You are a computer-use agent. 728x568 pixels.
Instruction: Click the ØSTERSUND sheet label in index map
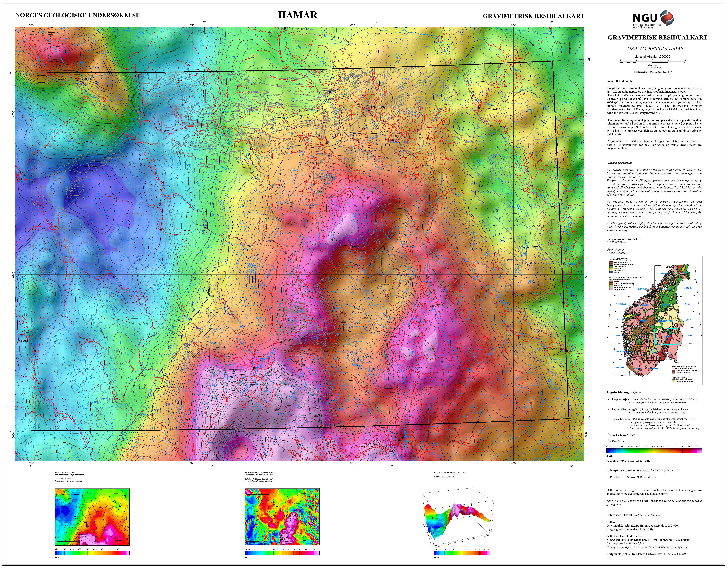(686, 288)
